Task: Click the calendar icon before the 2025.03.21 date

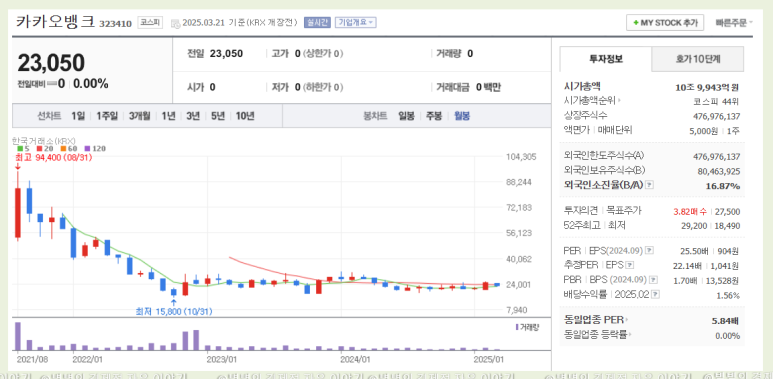Action: pos(175,23)
